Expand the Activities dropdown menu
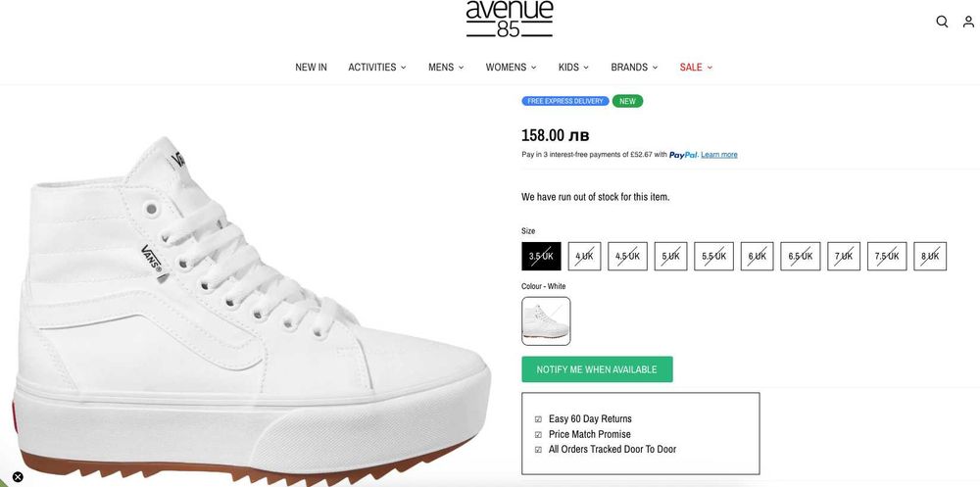Viewport: 980px width, 487px height. 377,68
